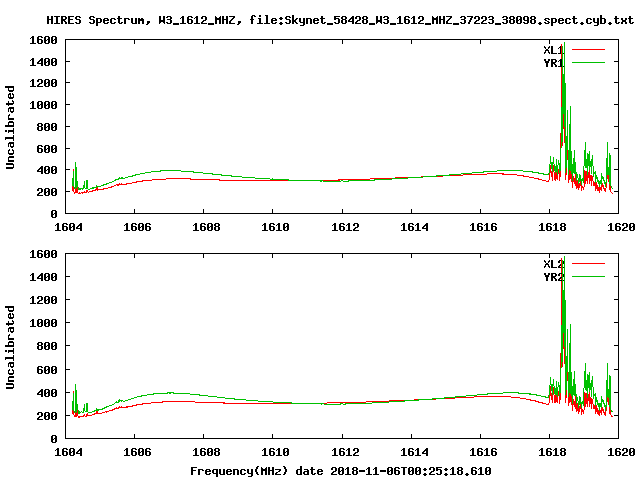Click the 1000 y-axis label of bottom plot
Screen dimensions: 640x480
pyautogui.click(x=43, y=323)
